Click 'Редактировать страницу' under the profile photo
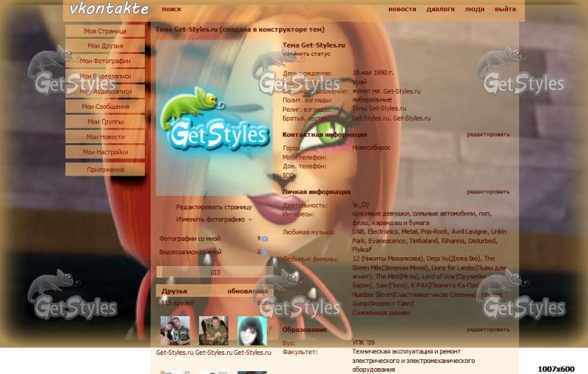 coord(214,207)
